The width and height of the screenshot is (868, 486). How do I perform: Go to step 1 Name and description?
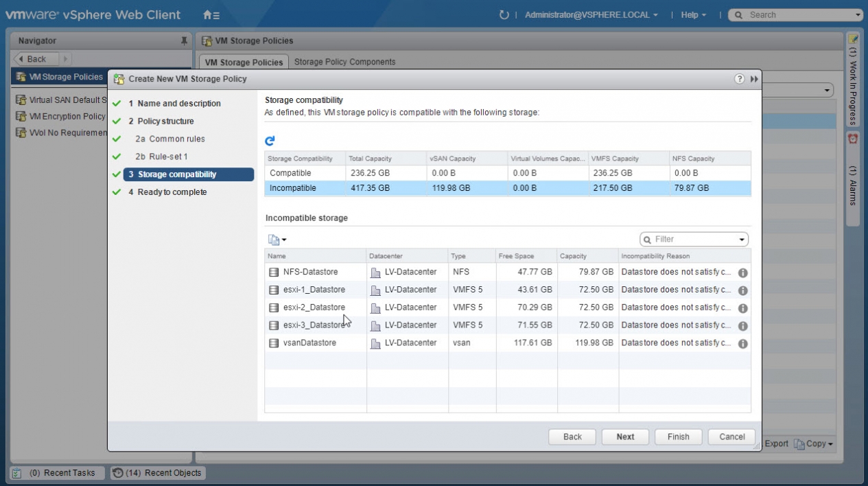(x=178, y=104)
